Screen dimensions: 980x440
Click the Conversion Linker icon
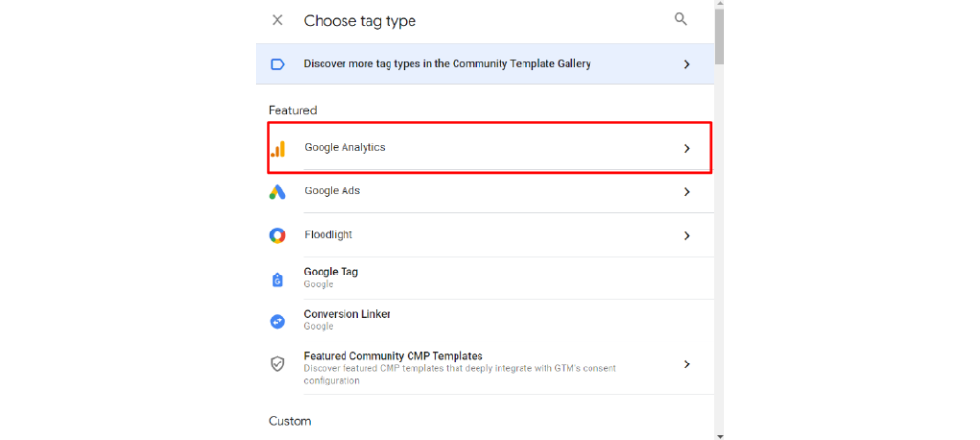point(278,320)
